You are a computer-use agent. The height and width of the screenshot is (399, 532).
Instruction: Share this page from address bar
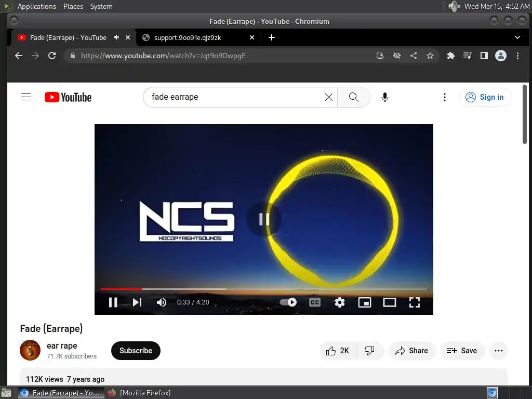414,56
